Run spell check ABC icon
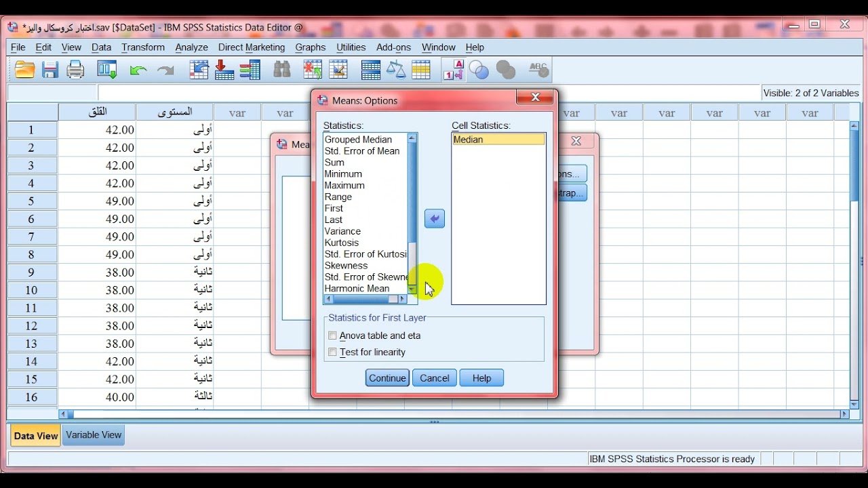Viewport: 868px width, 488px height. point(538,69)
